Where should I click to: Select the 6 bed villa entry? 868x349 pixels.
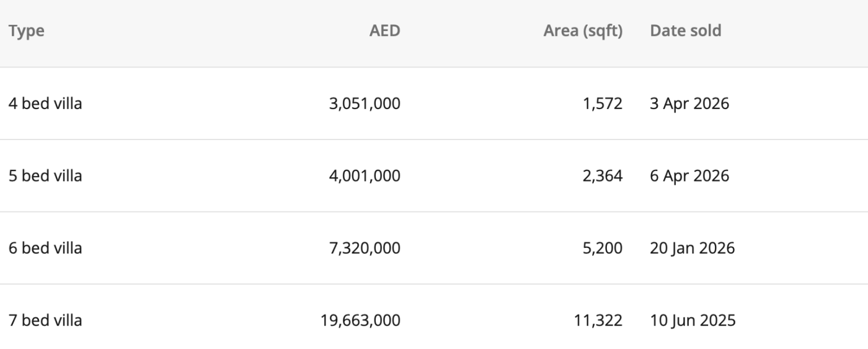(x=45, y=249)
